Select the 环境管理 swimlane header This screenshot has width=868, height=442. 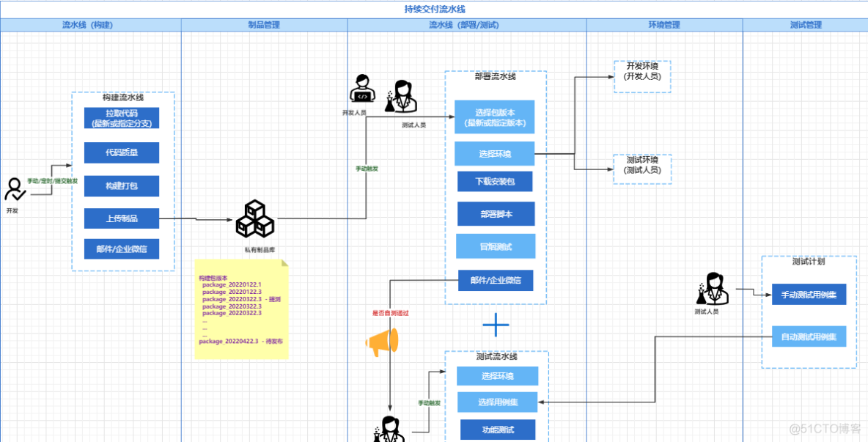pos(664,25)
